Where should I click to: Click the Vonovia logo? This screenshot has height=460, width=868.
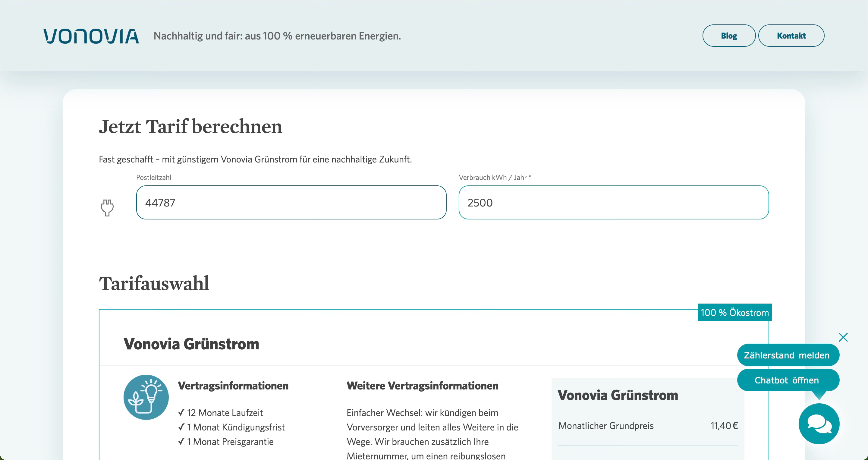90,36
